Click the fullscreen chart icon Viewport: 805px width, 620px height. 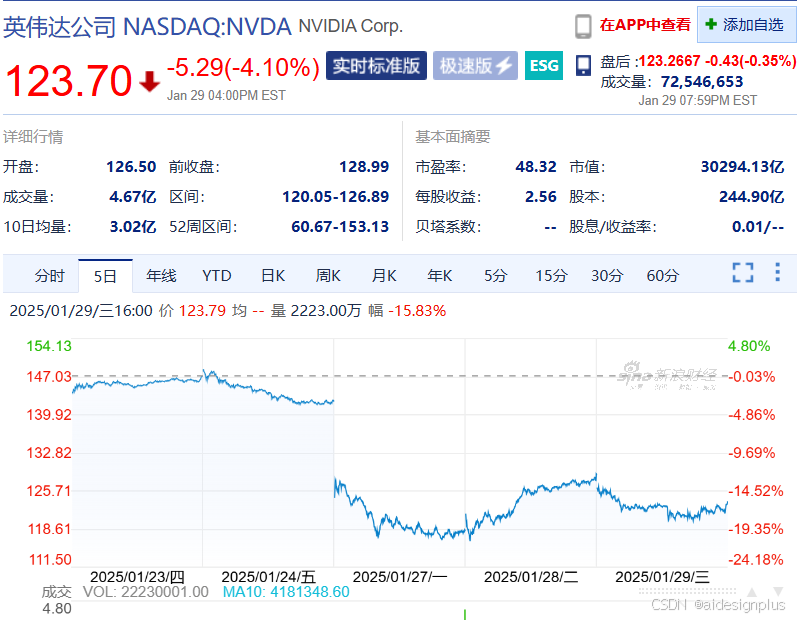(x=742, y=273)
